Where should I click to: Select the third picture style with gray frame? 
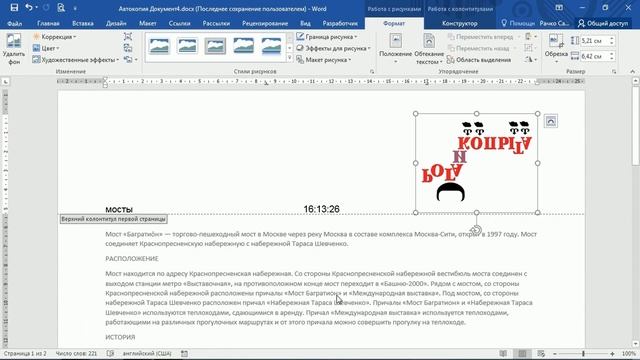click(x=216, y=46)
